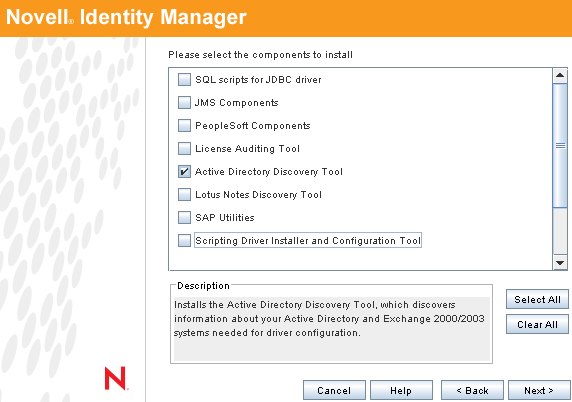Check the SQL scripts for JDBC driver box

point(184,80)
